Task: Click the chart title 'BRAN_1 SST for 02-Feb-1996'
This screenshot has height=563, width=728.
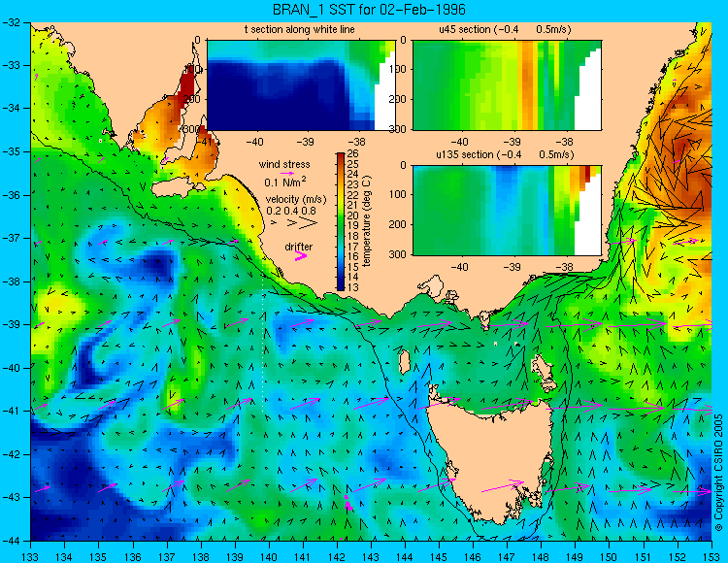Action: [369, 10]
